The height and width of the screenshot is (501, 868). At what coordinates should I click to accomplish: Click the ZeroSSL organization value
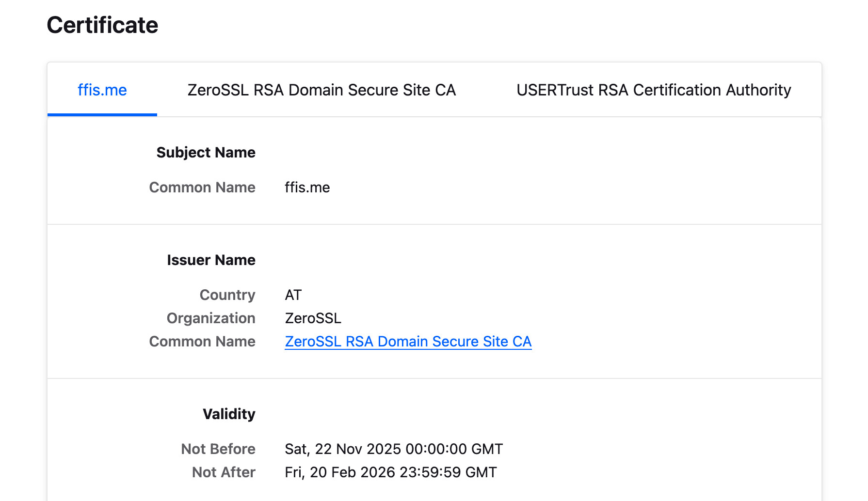click(313, 318)
